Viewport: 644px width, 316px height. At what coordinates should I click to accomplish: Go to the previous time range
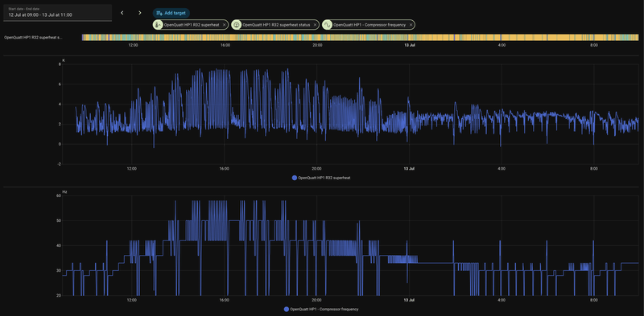[122, 13]
